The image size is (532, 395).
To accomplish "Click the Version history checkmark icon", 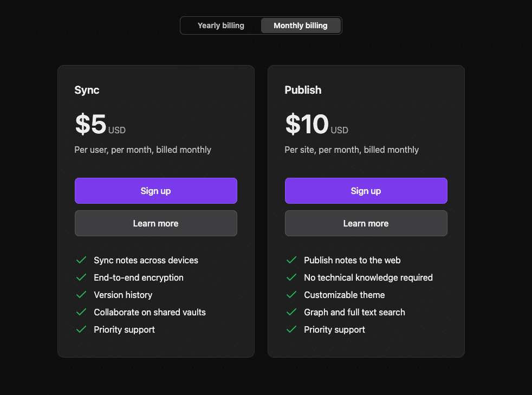I will pos(81,295).
